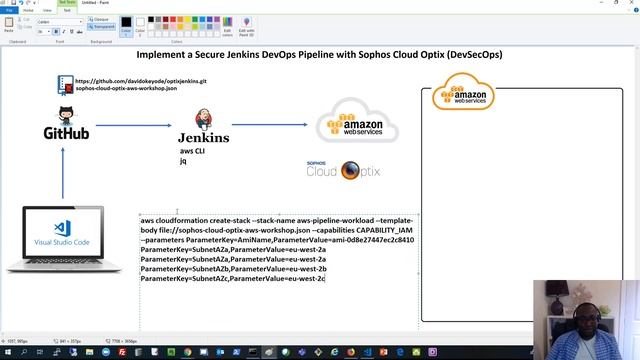
Task: Click the repository icon beside the URL
Action: (x=65, y=85)
